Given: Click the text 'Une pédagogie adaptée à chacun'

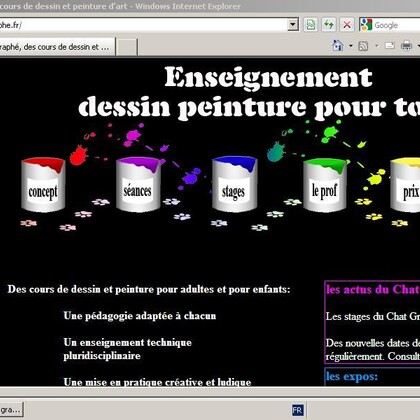Looking at the screenshot, I should click(x=140, y=316).
